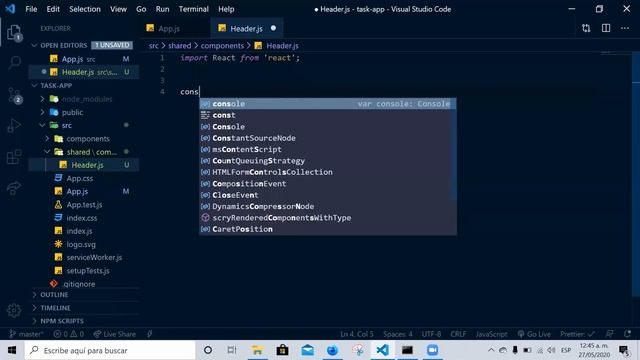Viewport: 640px width, 360px height.
Task: Open Task View on the taskbar
Action: pos(232,350)
